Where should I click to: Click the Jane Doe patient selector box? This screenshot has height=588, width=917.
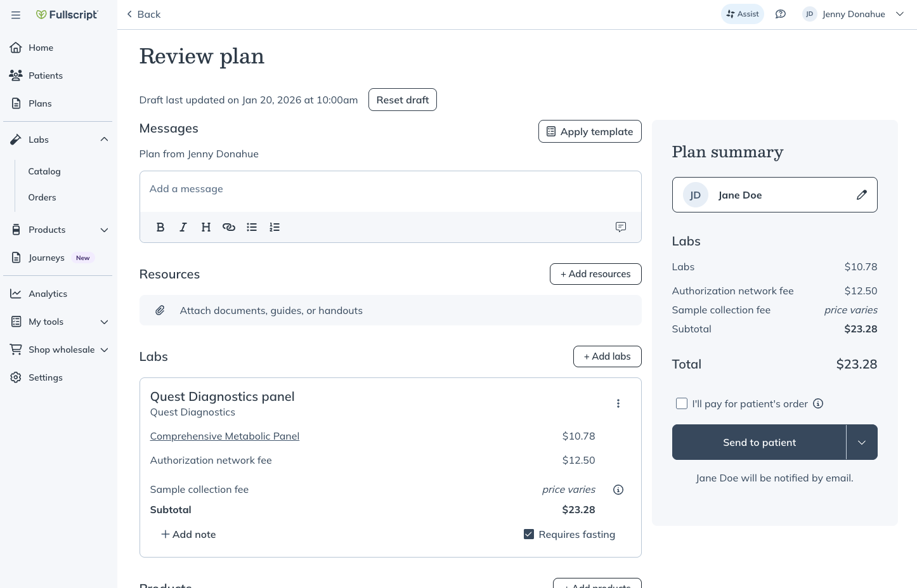[x=775, y=195]
